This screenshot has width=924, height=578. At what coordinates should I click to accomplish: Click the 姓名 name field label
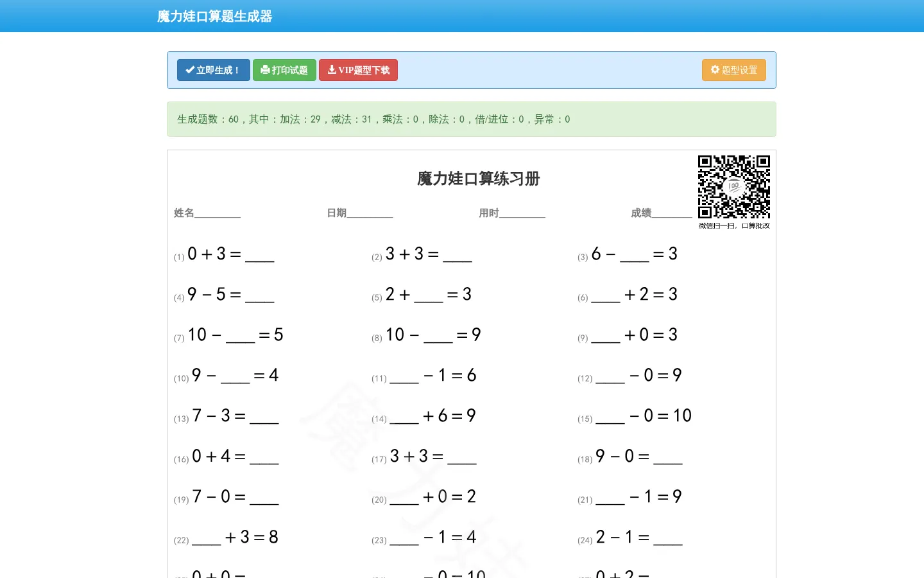coord(184,213)
